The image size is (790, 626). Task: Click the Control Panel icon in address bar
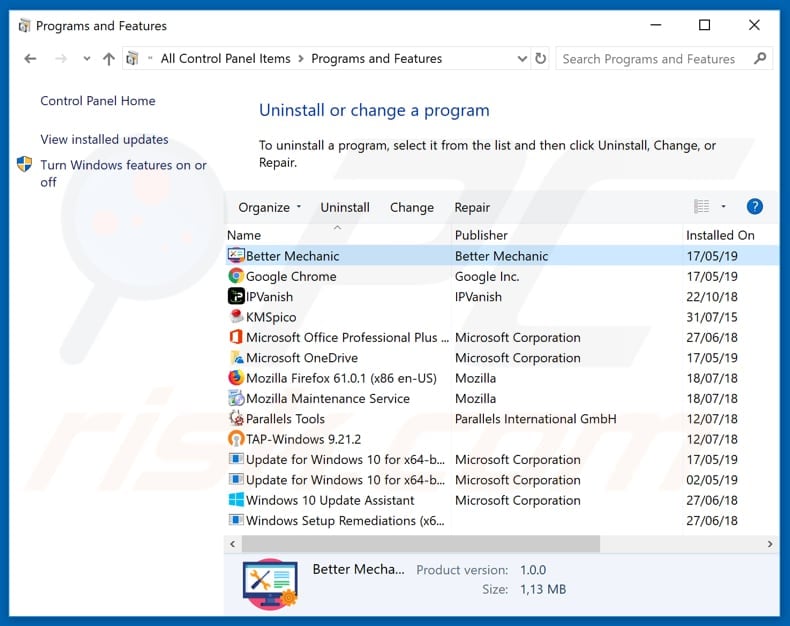point(132,58)
